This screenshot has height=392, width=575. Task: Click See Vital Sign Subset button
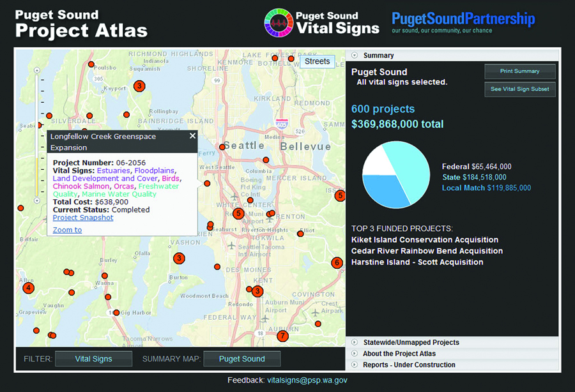coord(519,89)
